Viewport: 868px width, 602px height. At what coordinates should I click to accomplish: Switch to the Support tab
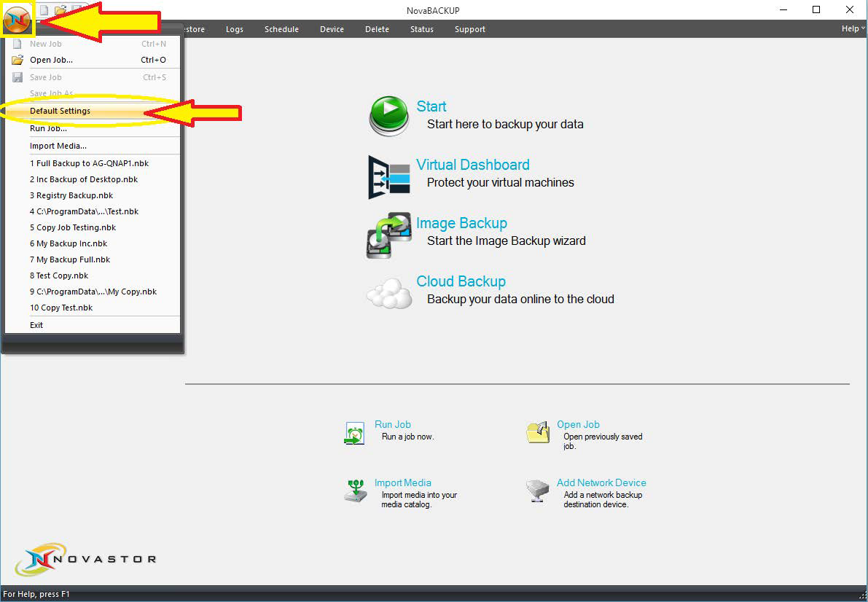470,29
